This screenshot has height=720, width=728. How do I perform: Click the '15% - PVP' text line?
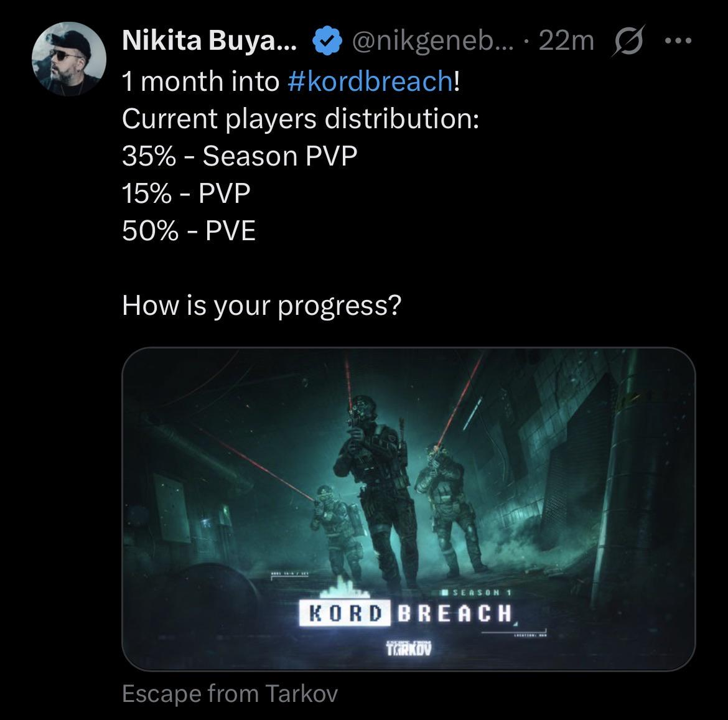pyautogui.click(x=186, y=193)
